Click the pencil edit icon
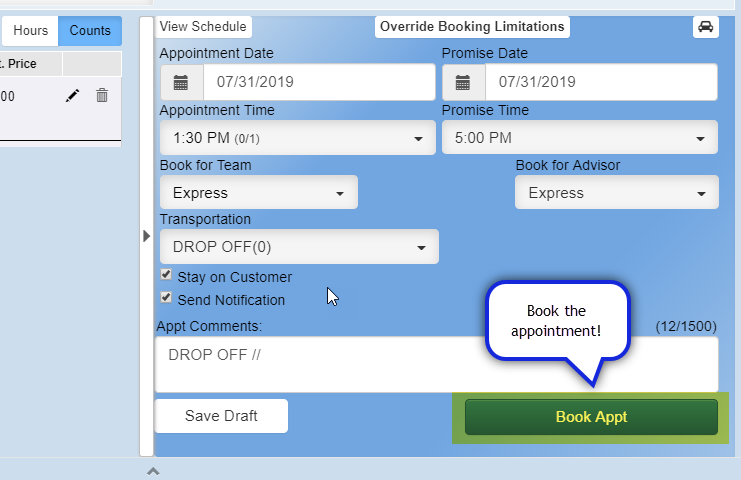The width and height of the screenshot is (741, 480). 72,96
